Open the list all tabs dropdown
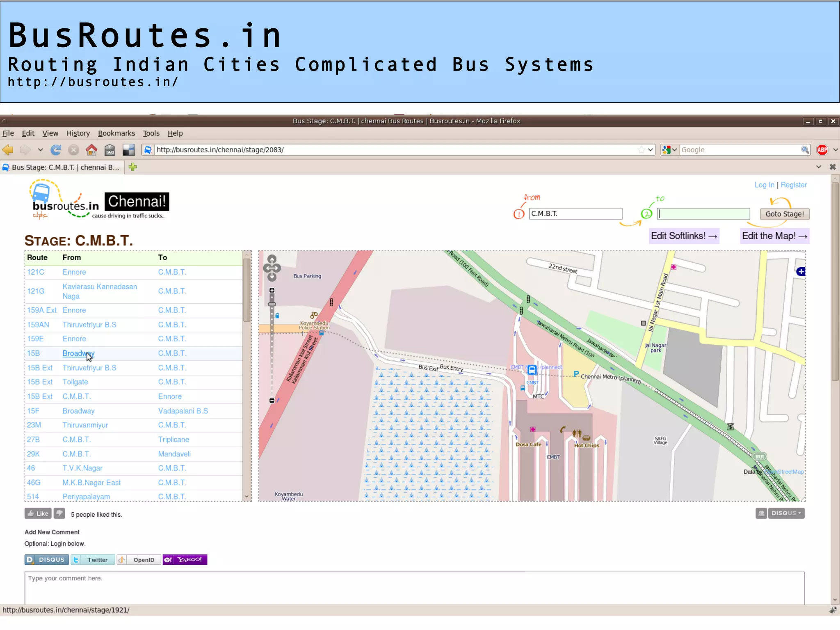The height and width of the screenshot is (630, 840). pos(818,167)
